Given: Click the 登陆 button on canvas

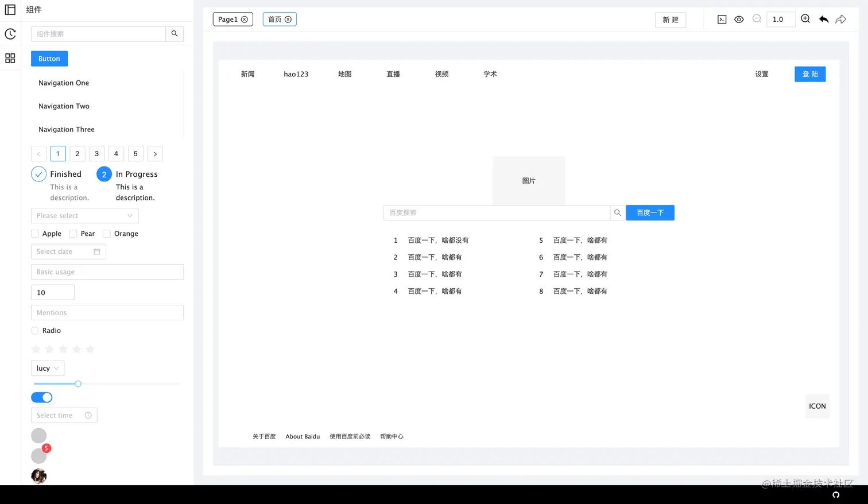Looking at the screenshot, I should (x=810, y=74).
